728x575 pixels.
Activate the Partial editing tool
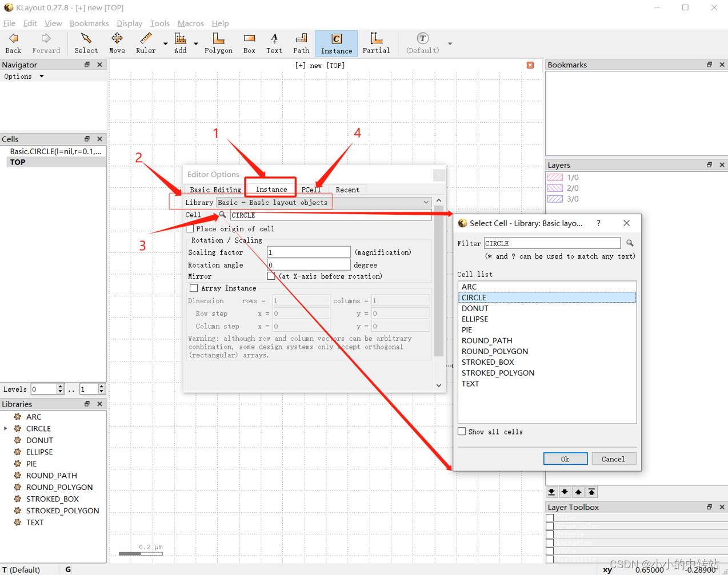click(x=376, y=43)
